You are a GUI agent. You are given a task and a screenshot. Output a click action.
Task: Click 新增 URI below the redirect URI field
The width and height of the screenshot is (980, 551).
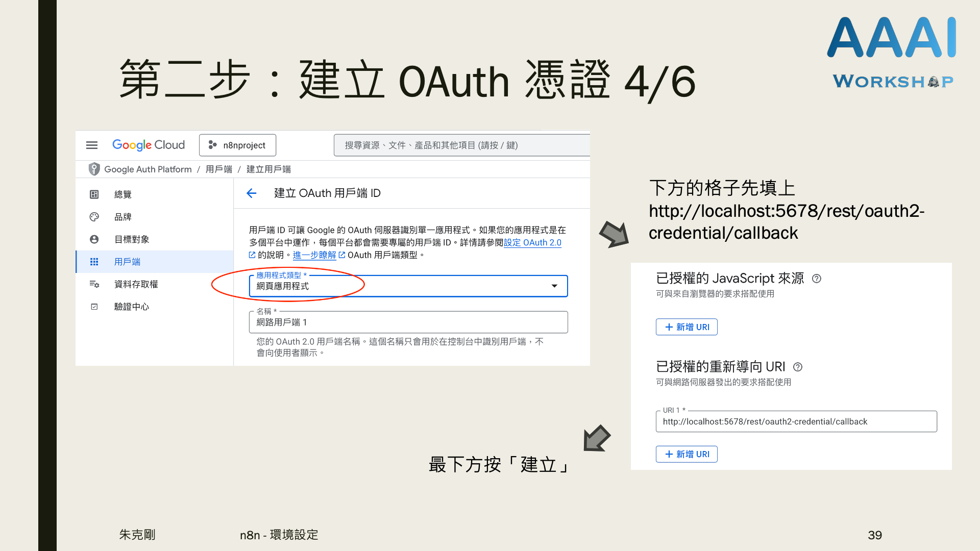[687, 454]
